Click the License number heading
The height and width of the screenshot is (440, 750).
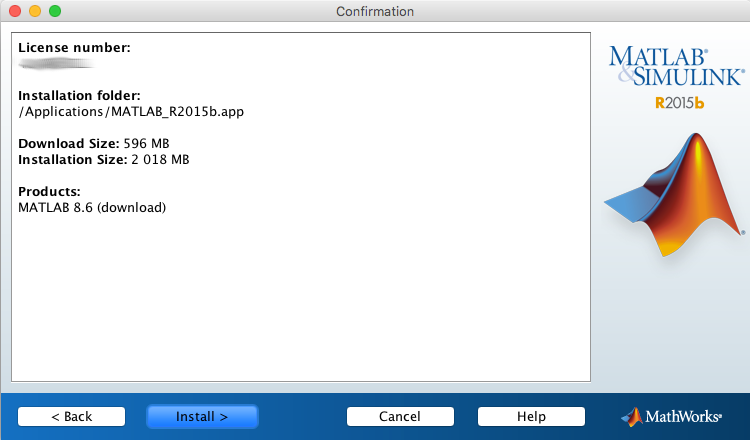coord(74,48)
